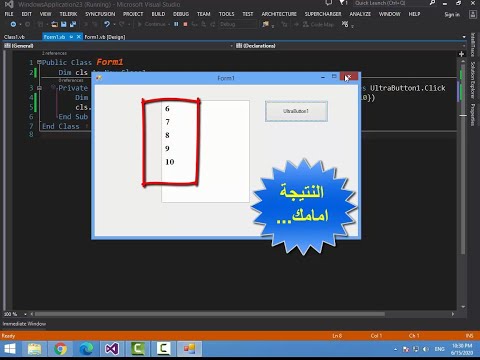Open the TEAM menu

tap(203, 14)
